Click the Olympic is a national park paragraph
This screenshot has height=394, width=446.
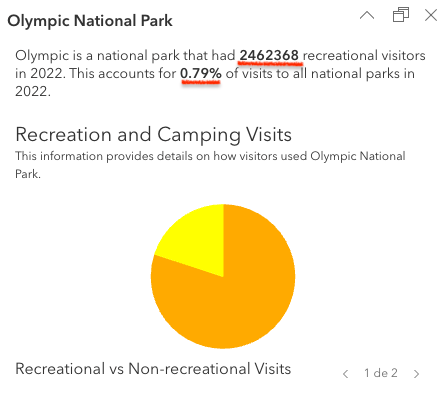pyautogui.click(x=220, y=73)
